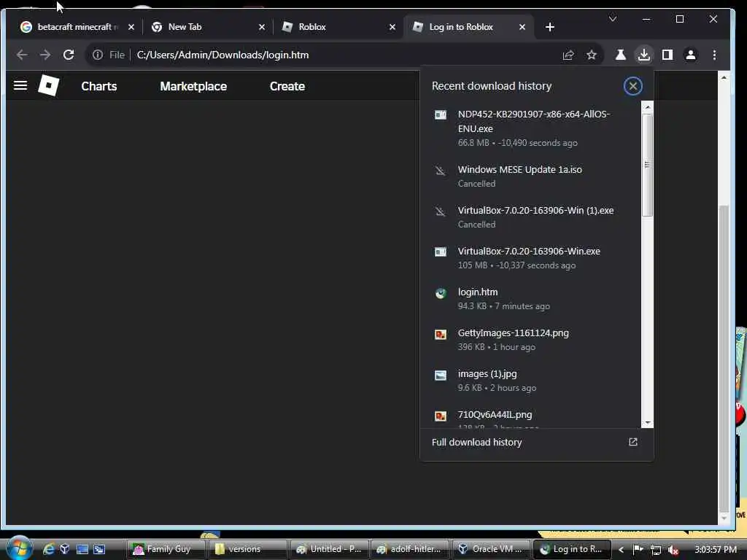Close the Recent download history popup

tap(632, 86)
